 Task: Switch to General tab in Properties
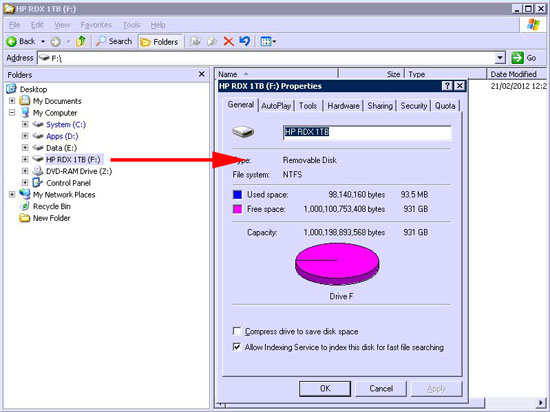click(x=241, y=104)
